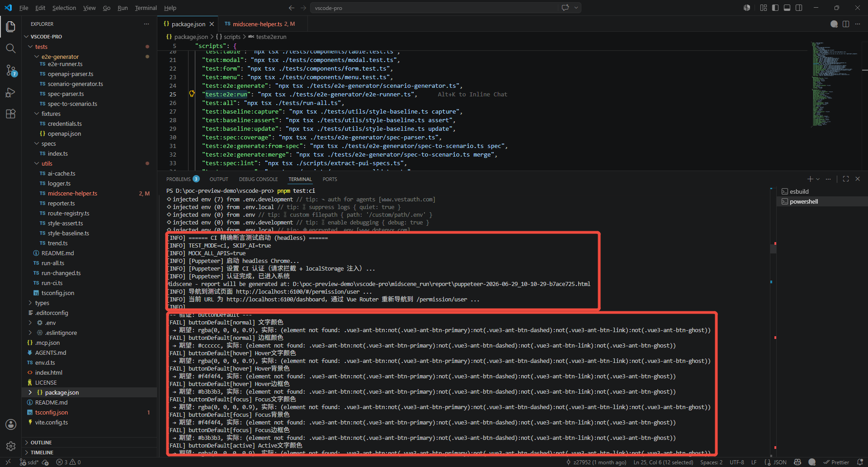
Task: Click the Customize Layout icon
Action: click(x=764, y=8)
